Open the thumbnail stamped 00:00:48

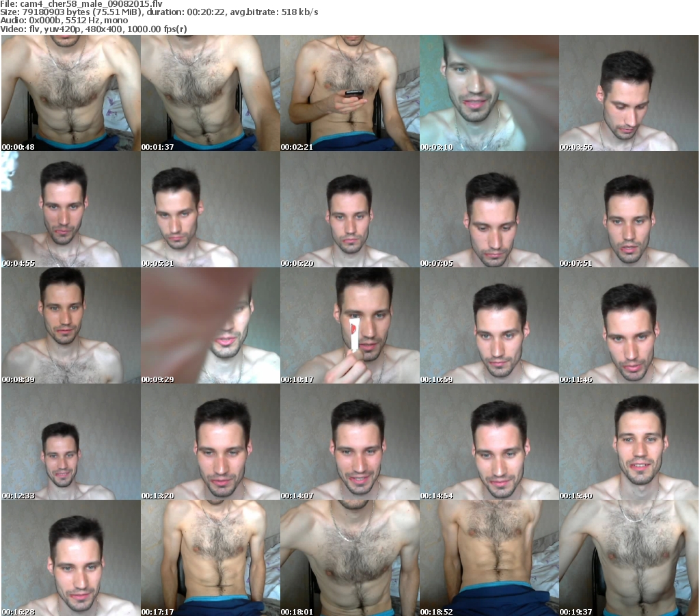(x=71, y=93)
